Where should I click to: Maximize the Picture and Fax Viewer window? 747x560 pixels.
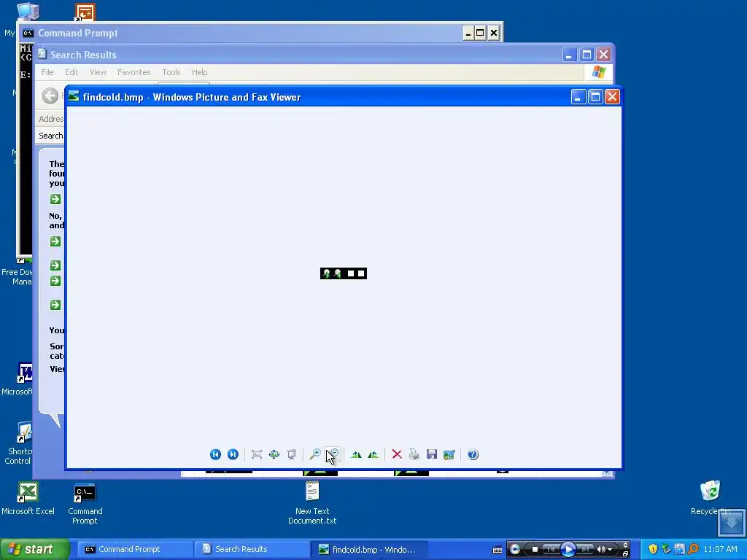point(595,97)
